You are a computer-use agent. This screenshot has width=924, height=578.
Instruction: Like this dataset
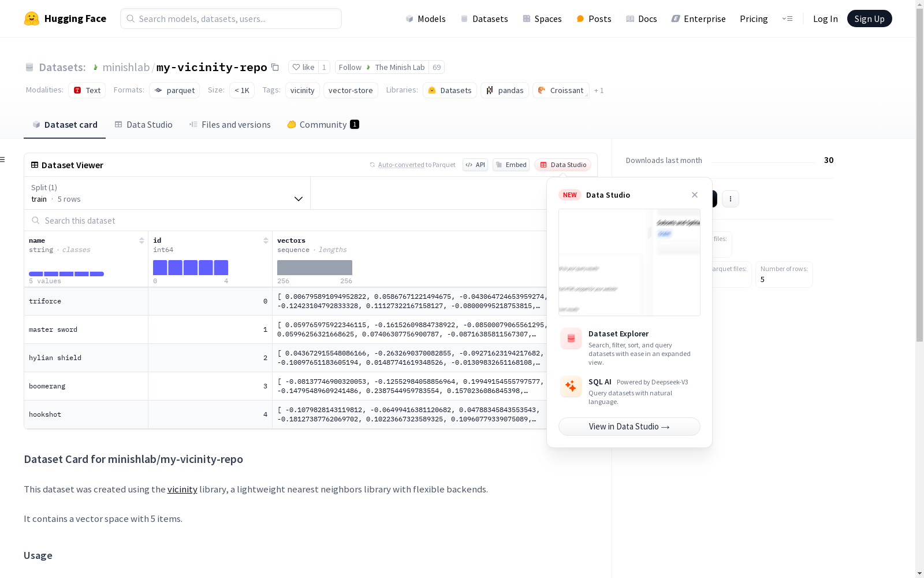point(303,67)
